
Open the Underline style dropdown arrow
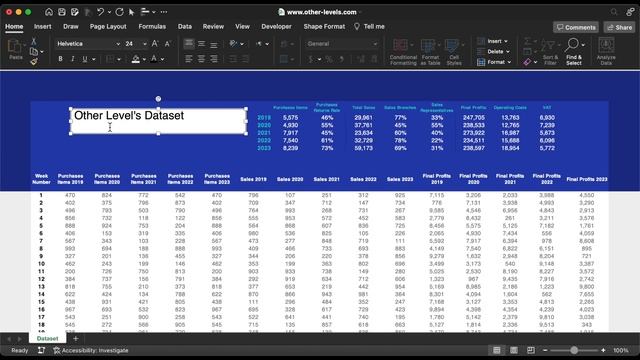tap(94, 60)
